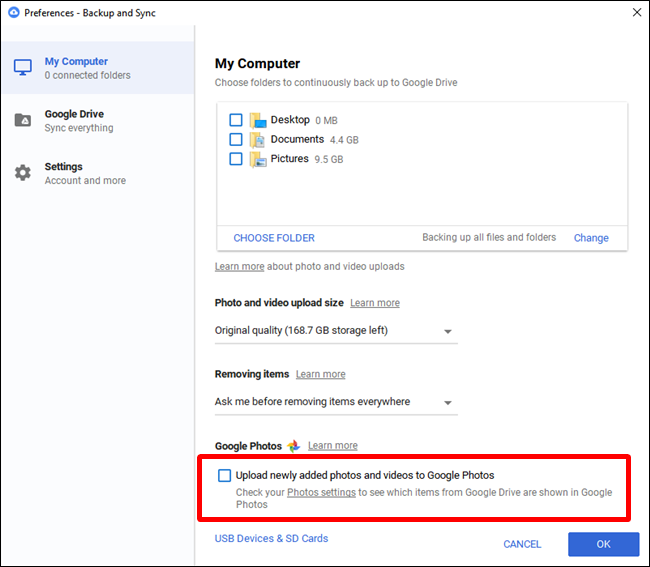
Task: Tick the Pictures folder checkbox
Action: tap(236, 158)
